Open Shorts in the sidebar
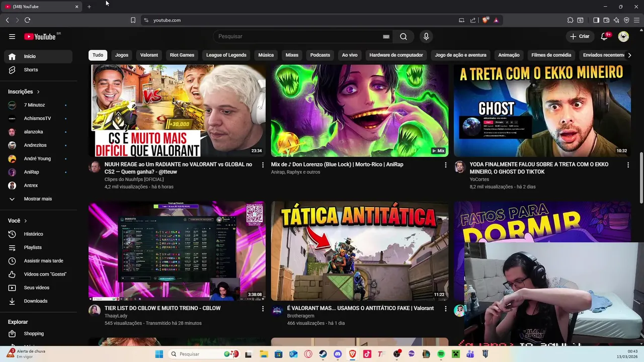The image size is (644, 362). pos(38,70)
